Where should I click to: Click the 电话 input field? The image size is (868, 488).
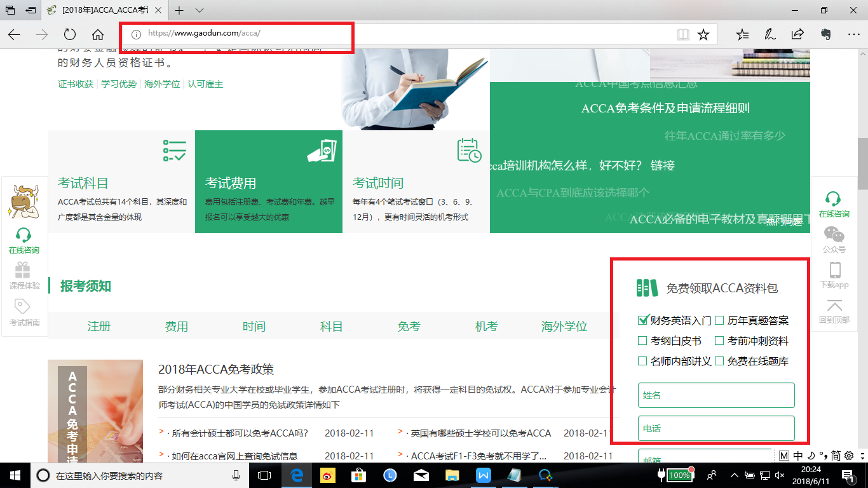coord(716,428)
